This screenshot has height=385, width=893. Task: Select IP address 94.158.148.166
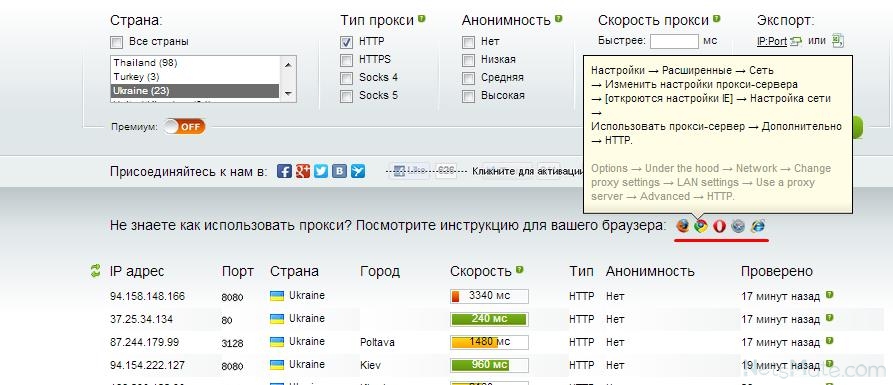click(148, 296)
